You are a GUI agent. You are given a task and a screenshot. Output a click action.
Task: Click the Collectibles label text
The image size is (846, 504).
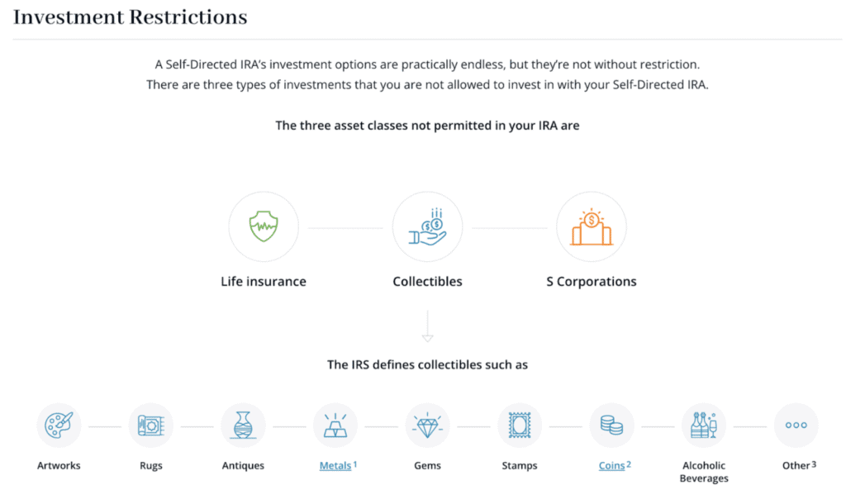point(427,282)
